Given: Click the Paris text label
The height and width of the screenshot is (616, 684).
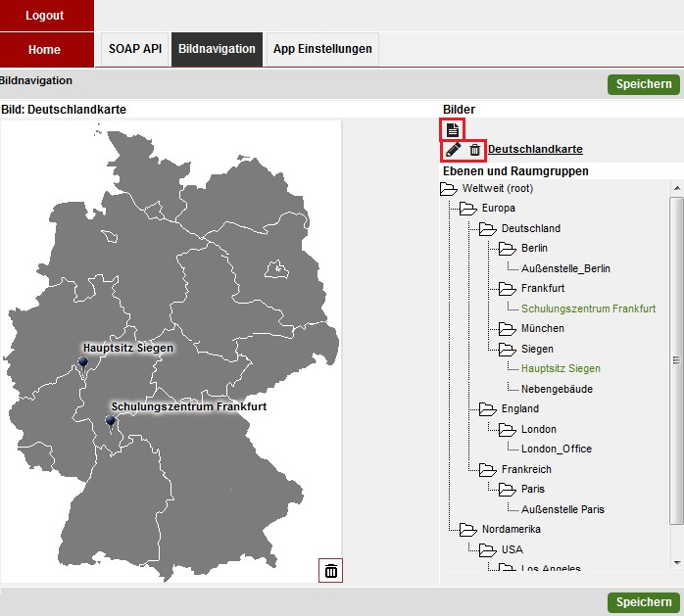Looking at the screenshot, I should point(533,489).
